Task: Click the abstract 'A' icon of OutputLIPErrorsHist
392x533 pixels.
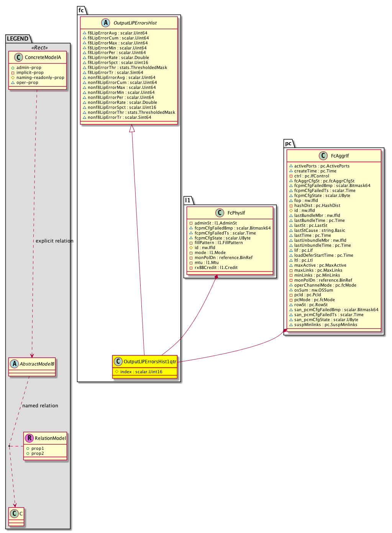Action: [106, 23]
